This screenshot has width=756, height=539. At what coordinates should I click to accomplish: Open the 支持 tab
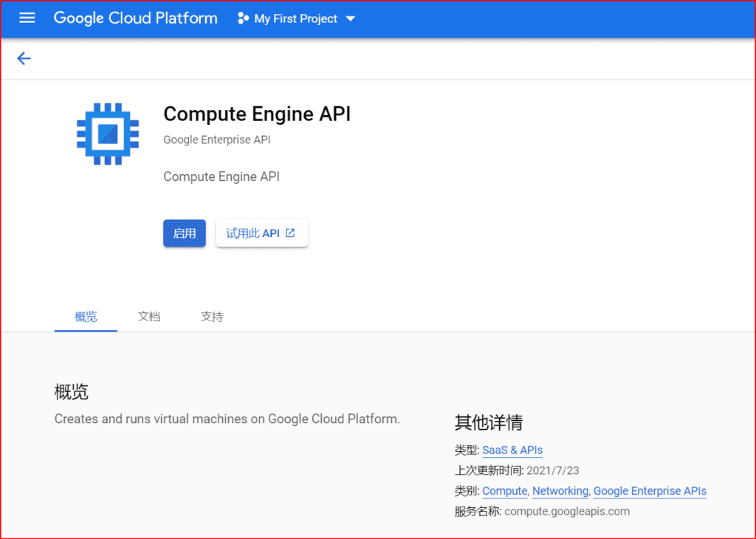(211, 316)
